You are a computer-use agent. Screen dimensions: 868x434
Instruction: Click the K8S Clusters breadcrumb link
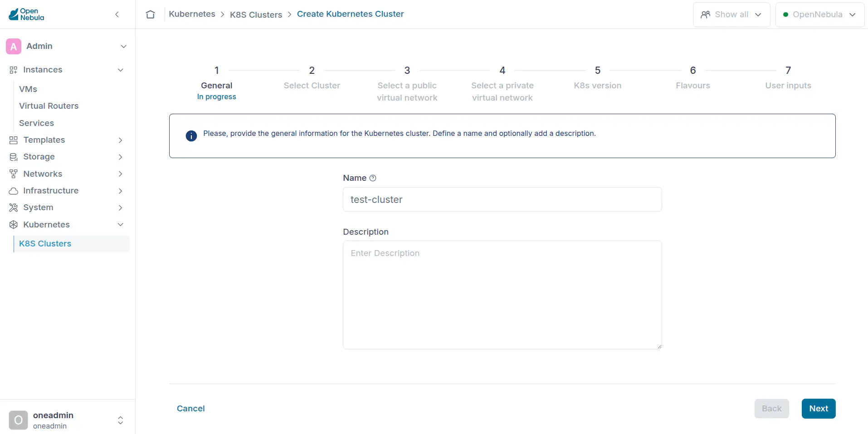pyautogui.click(x=256, y=14)
